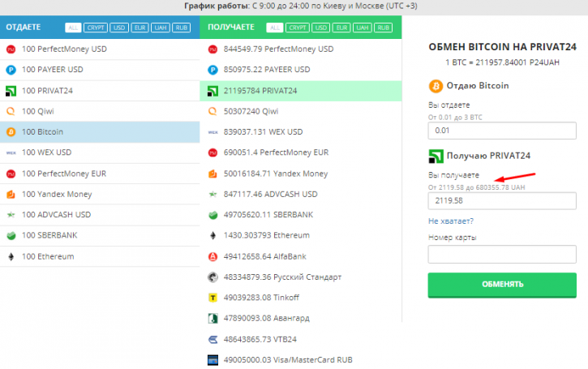Click PerfectMoney USD icon in receive list
This screenshot has height=369, width=588.
pos(212,49)
